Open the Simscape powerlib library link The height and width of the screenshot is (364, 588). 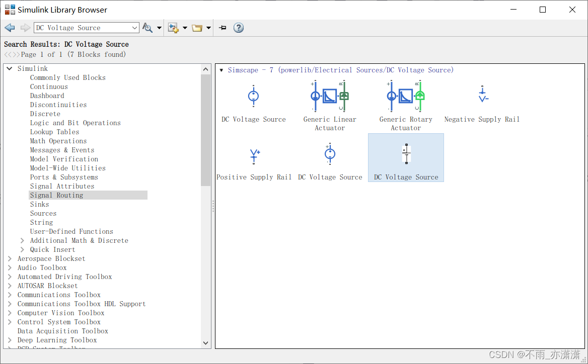point(340,70)
